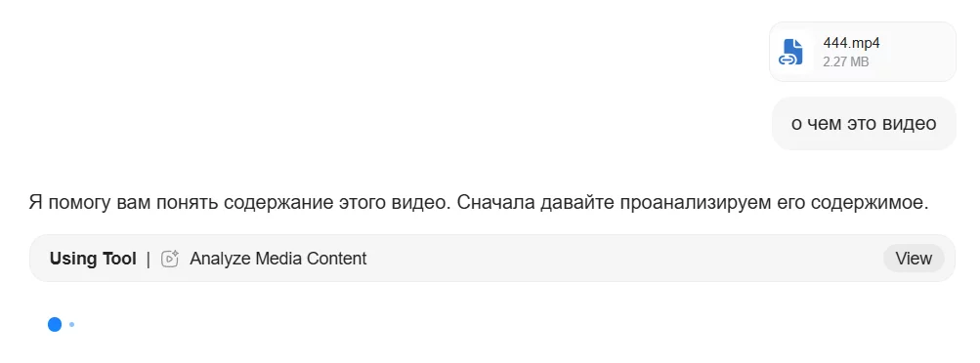This screenshot has height=363, width=980.
Task: Click the small light-blue loading dot
Action: 72,324
